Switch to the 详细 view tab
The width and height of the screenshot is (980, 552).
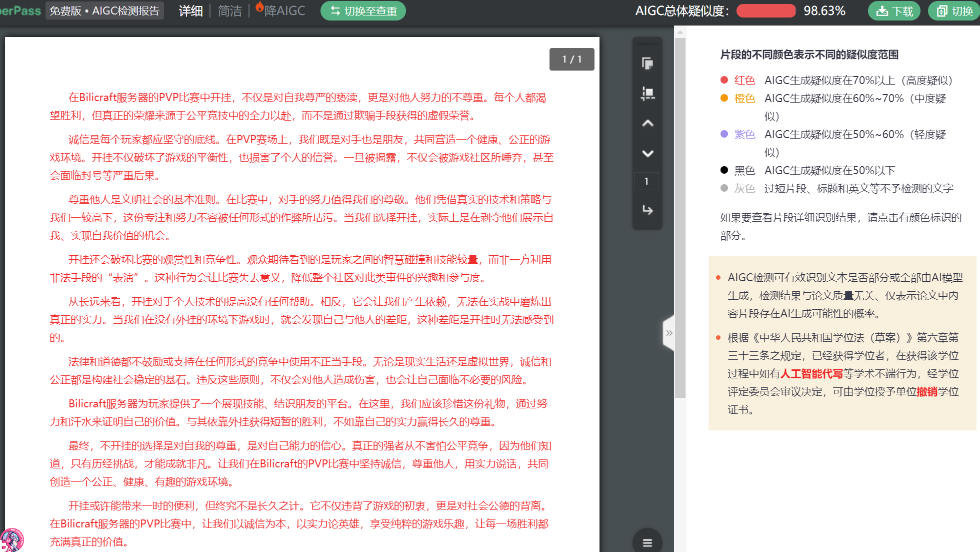[190, 11]
